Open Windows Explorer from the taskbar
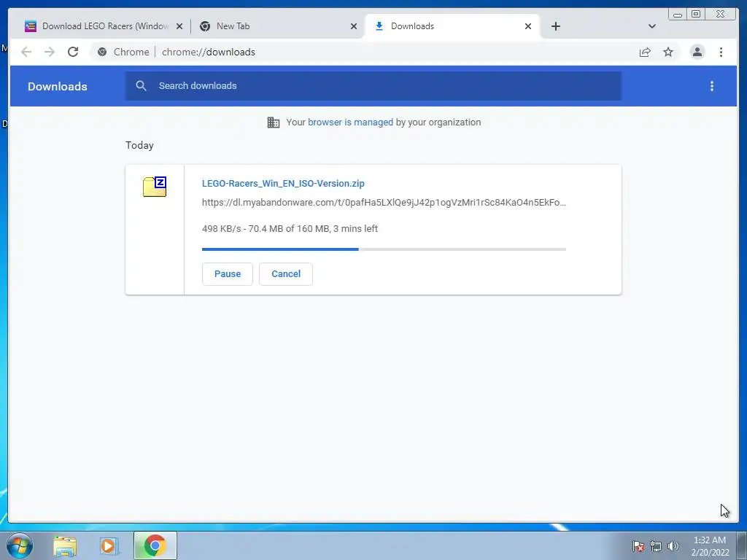Viewport: 747px width, 560px height. coord(65,546)
